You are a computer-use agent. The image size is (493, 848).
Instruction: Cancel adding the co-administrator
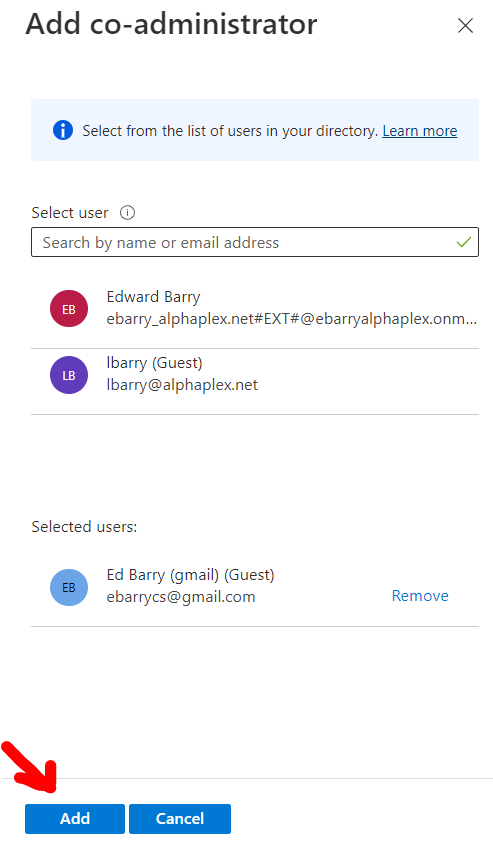pos(180,818)
